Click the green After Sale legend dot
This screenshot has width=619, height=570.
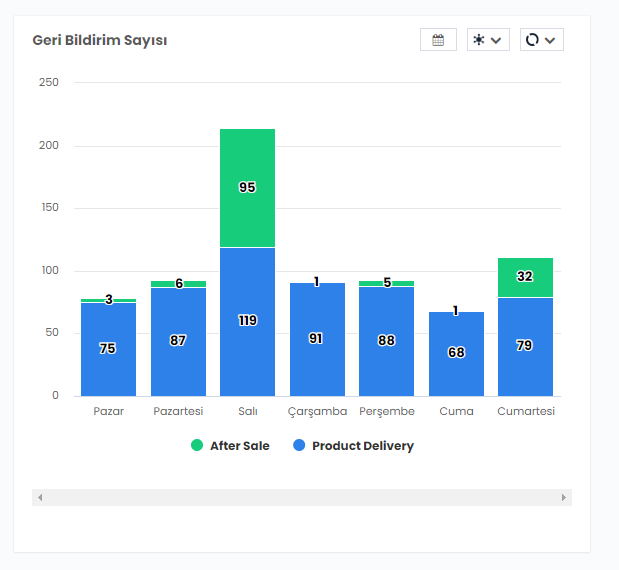pos(197,446)
